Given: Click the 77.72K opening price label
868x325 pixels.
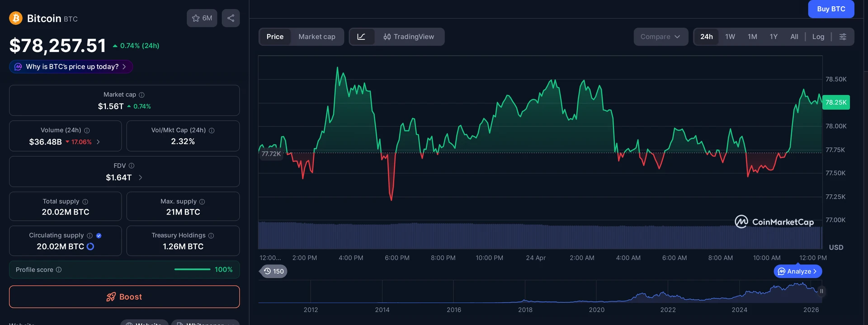Looking at the screenshot, I should pyautogui.click(x=271, y=154).
